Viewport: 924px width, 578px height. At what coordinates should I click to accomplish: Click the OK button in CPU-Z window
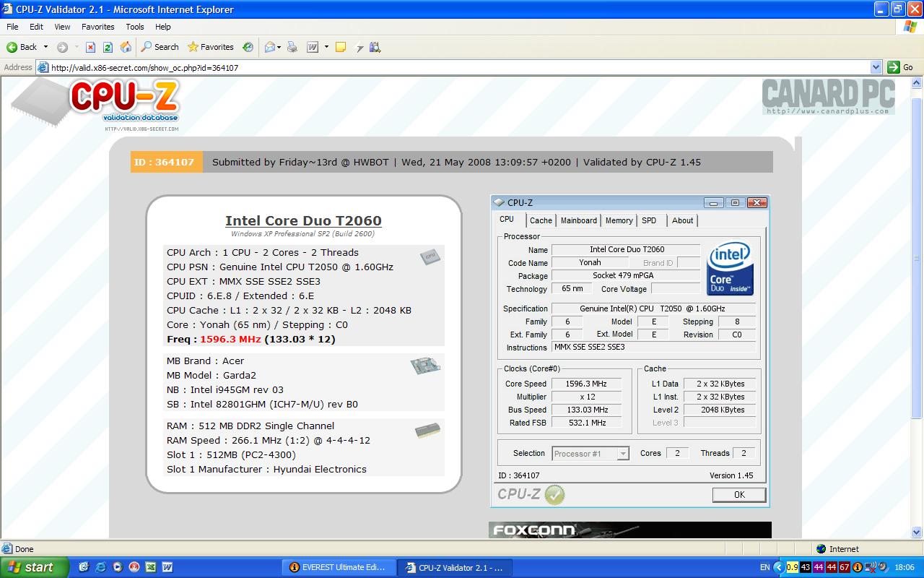click(739, 495)
